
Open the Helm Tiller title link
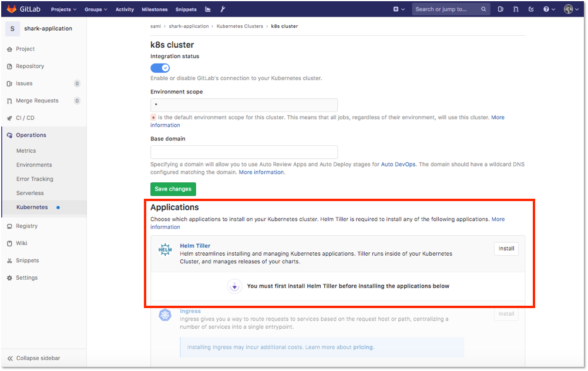195,246
